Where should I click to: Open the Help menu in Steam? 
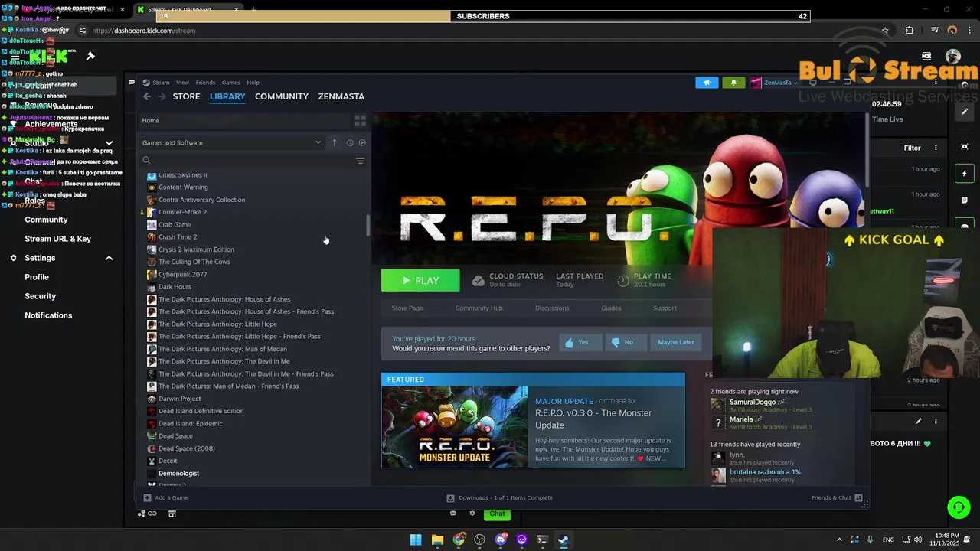click(253, 83)
